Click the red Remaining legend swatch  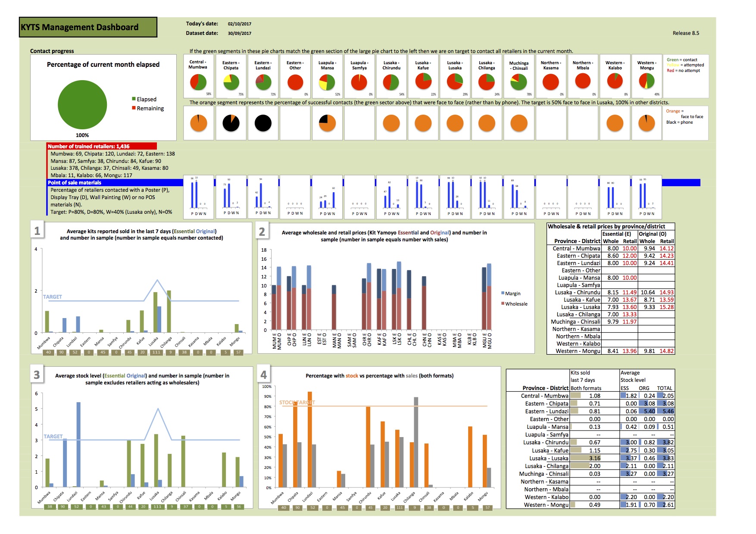[134, 108]
